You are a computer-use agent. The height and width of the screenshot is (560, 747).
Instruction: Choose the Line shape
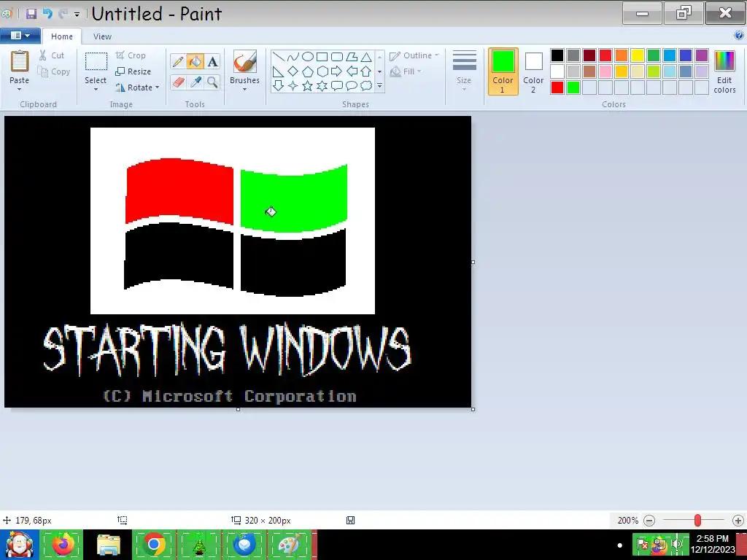pyautogui.click(x=278, y=57)
